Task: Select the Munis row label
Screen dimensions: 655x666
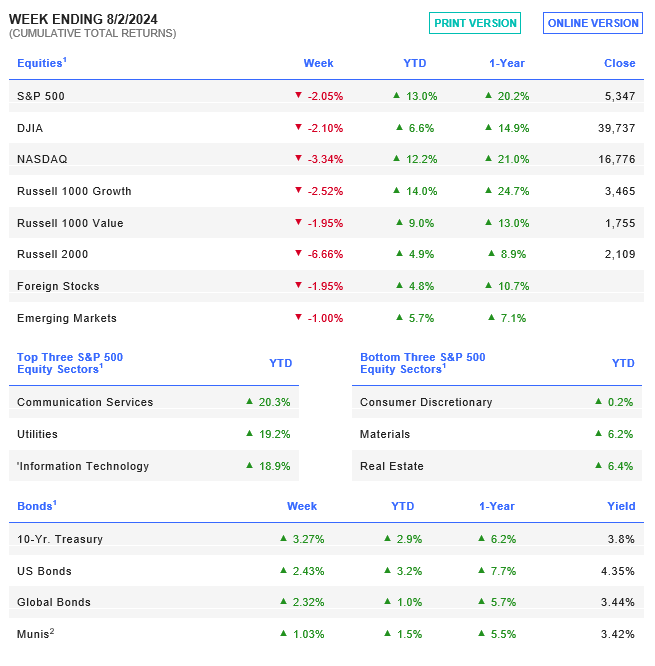Action: [x=36, y=633]
